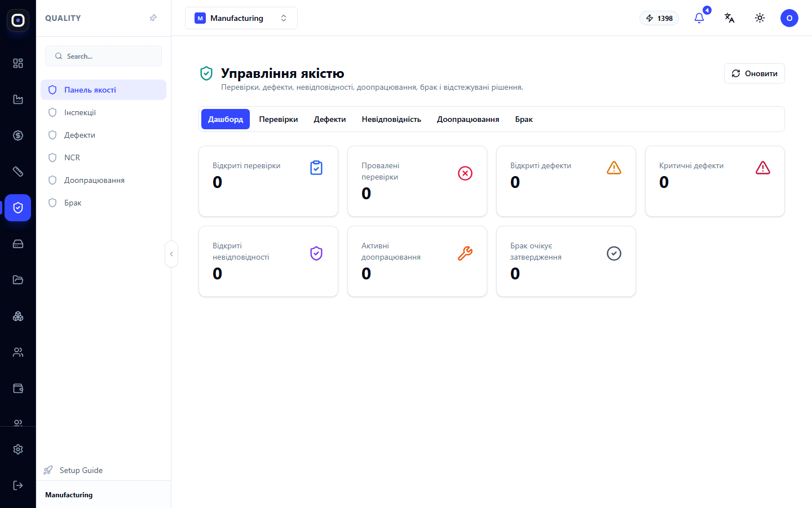Open Доопрацювання in the sidebar
The image size is (812, 508).
103,180
